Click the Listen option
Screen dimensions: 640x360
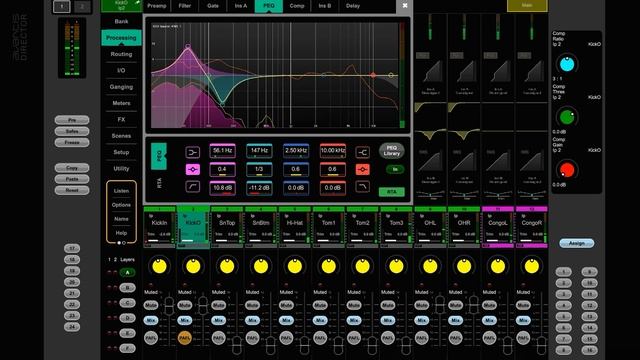coord(121,191)
